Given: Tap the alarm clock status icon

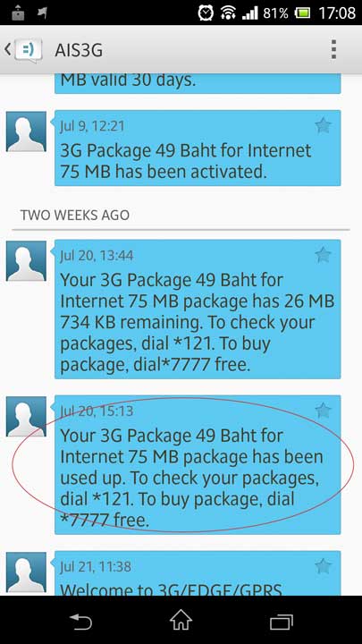Looking at the screenshot, I should tap(206, 13).
